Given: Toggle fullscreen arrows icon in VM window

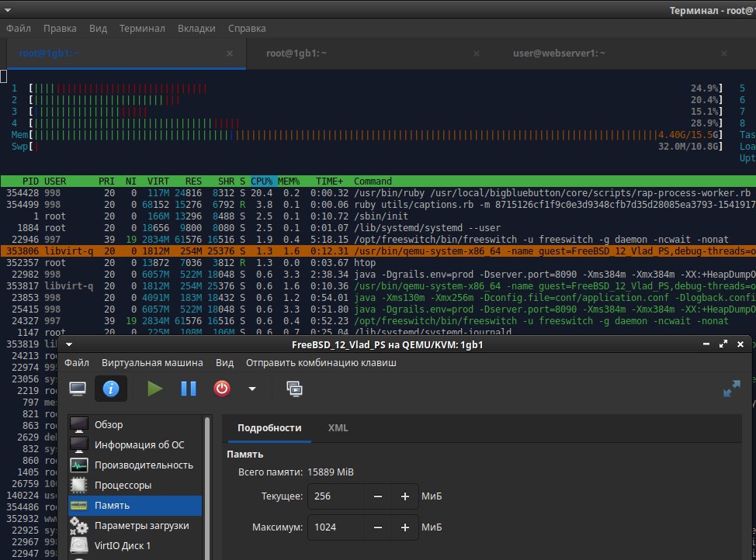Looking at the screenshot, I should [x=731, y=389].
